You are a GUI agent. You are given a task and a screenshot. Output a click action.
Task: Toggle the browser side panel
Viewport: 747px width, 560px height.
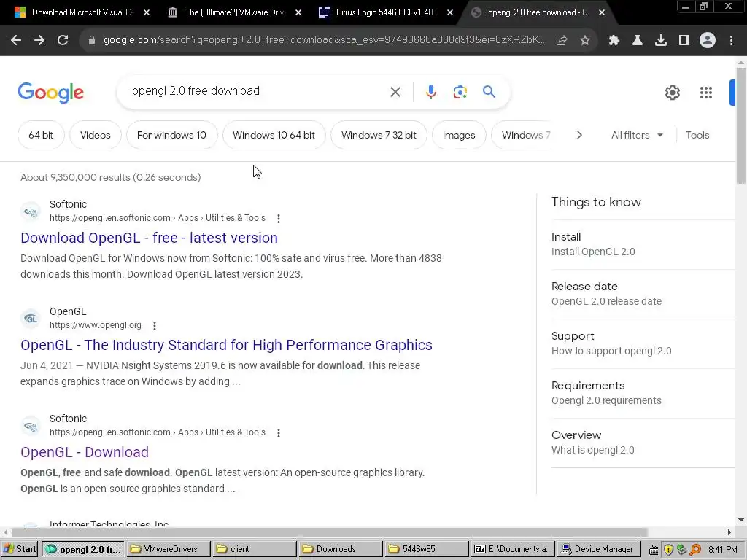[684, 41]
